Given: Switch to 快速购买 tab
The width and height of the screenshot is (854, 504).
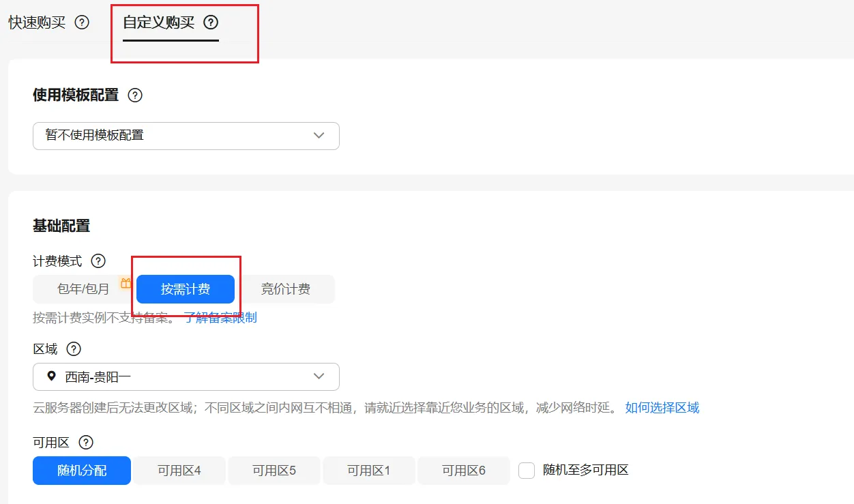Looking at the screenshot, I should click(37, 23).
